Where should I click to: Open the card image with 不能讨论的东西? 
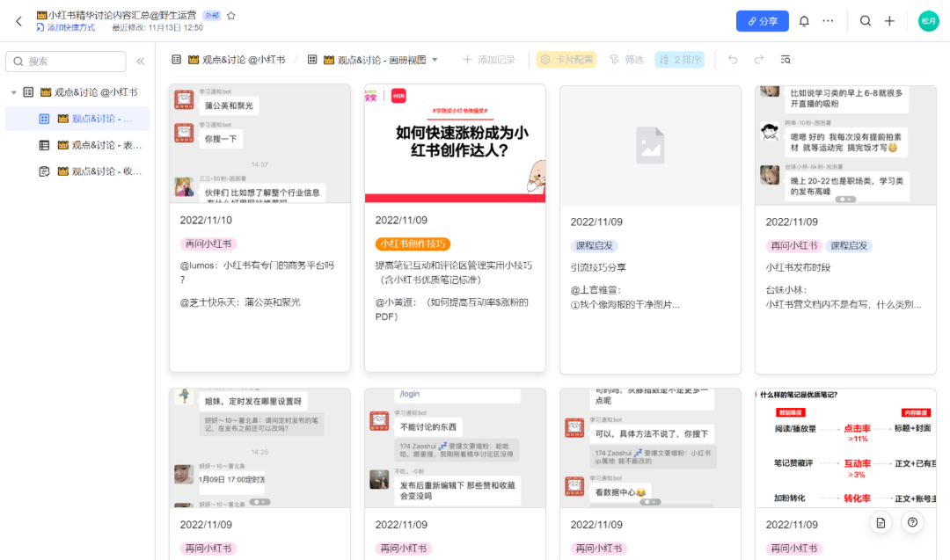tap(455, 448)
